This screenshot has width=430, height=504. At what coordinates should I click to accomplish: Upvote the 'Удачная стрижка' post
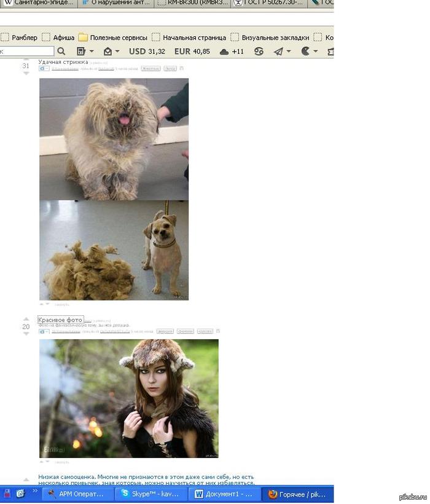click(26, 60)
